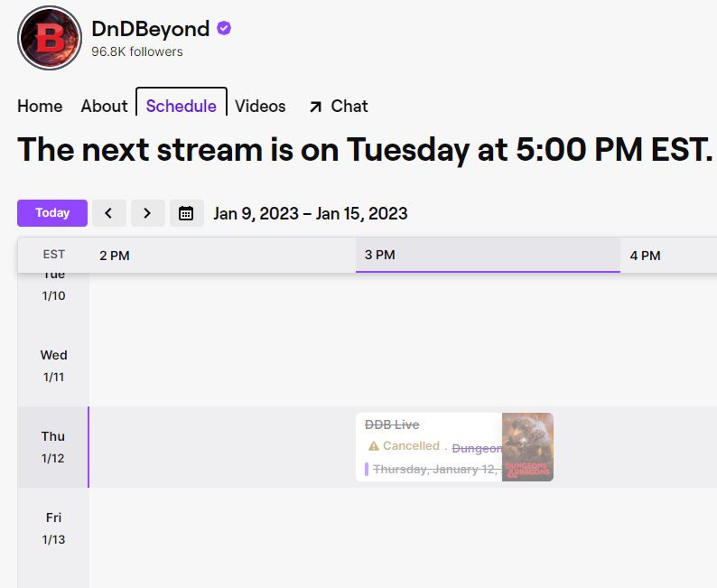Select the 4 PM time column header
Image resolution: width=717 pixels, height=588 pixels.
pyautogui.click(x=645, y=256)
